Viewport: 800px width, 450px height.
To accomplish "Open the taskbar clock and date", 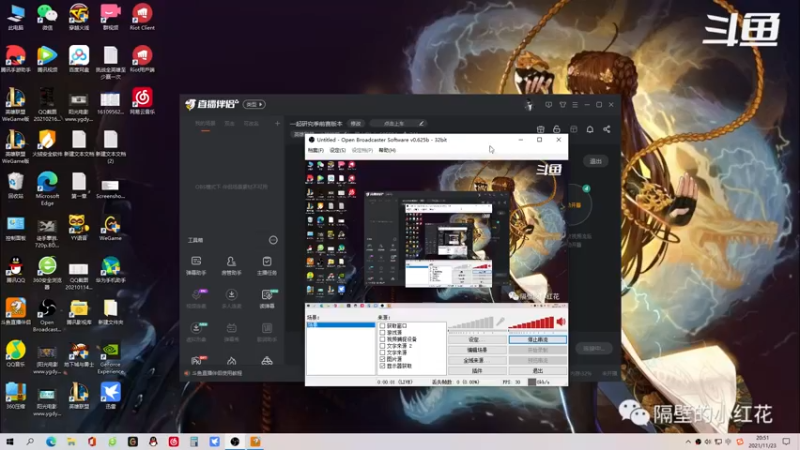I will [762, 442].
